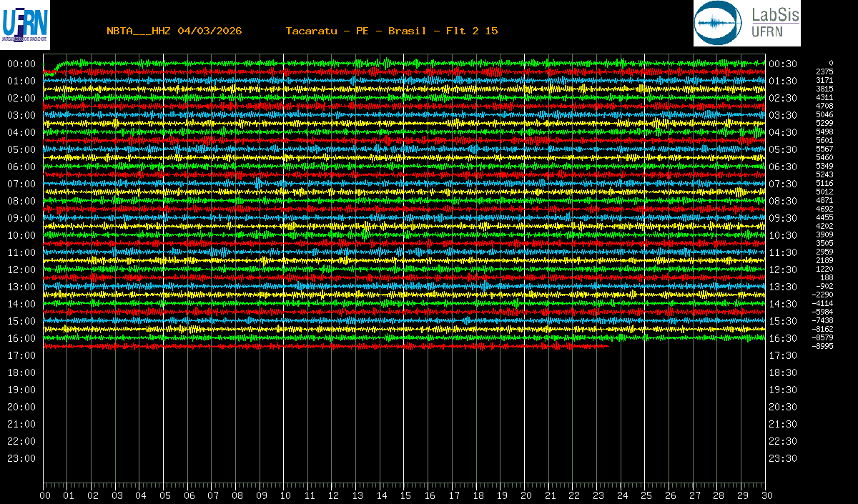The image size is (858, 504).
Task: Select the 12:00 hour label on left axis
Action: pyautogui.click(x=21, y=270)
